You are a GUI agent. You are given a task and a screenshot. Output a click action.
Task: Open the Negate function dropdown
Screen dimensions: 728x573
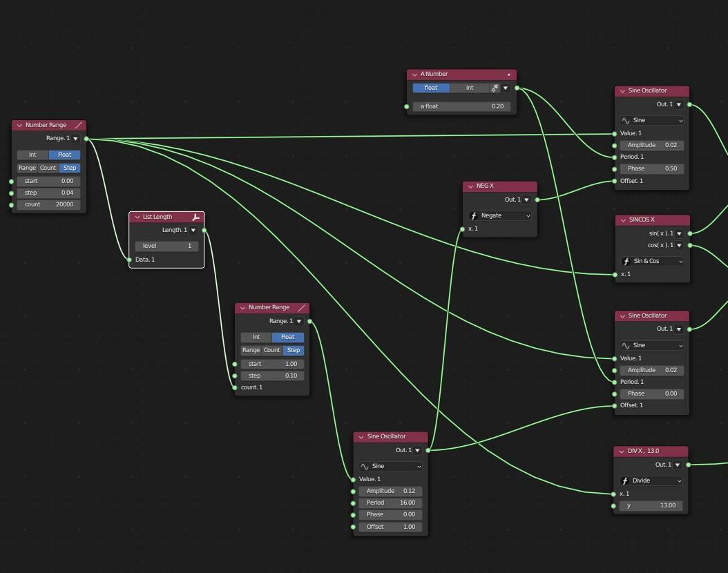[499, 216]
